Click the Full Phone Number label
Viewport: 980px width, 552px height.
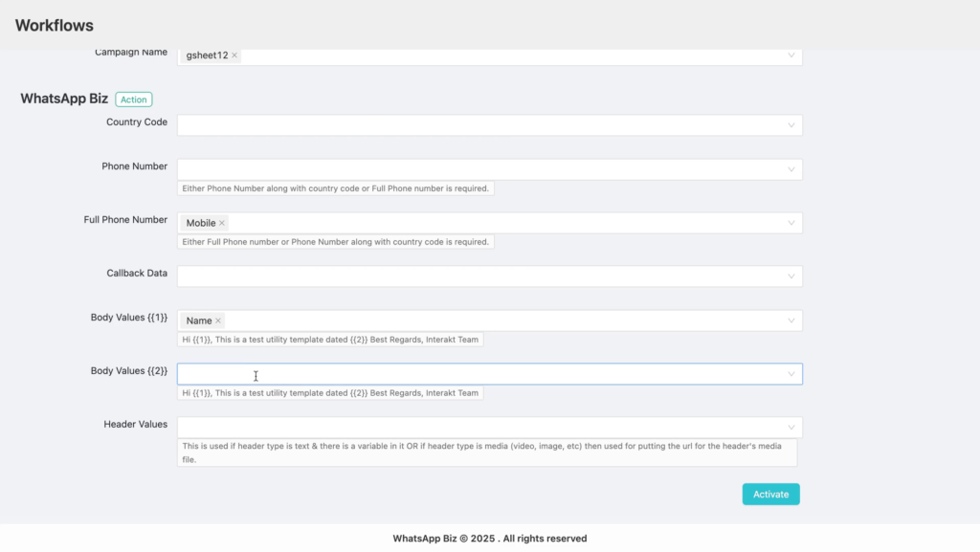click(x=125, y=220)
